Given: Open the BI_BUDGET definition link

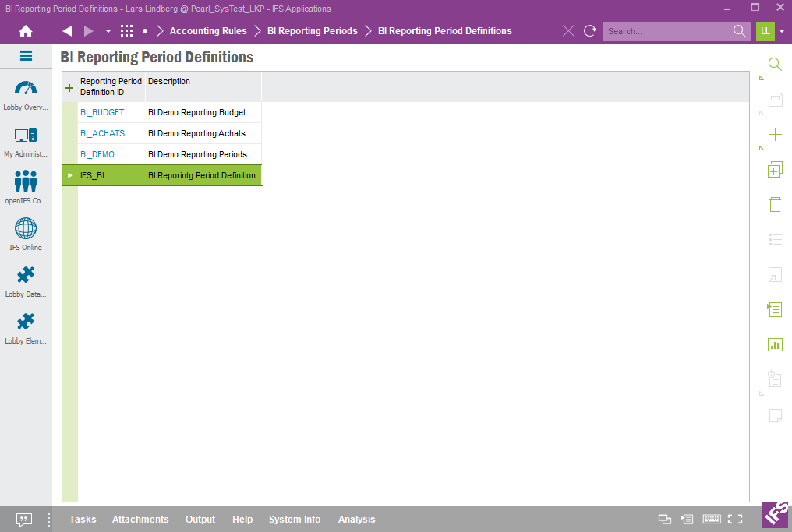Looking at the screenshot, I should tap(102, 113).
